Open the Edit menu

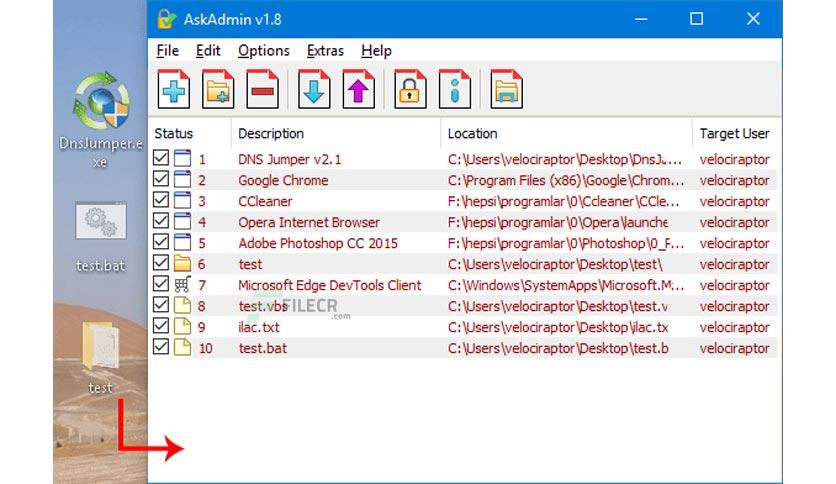tap(208, 51)
